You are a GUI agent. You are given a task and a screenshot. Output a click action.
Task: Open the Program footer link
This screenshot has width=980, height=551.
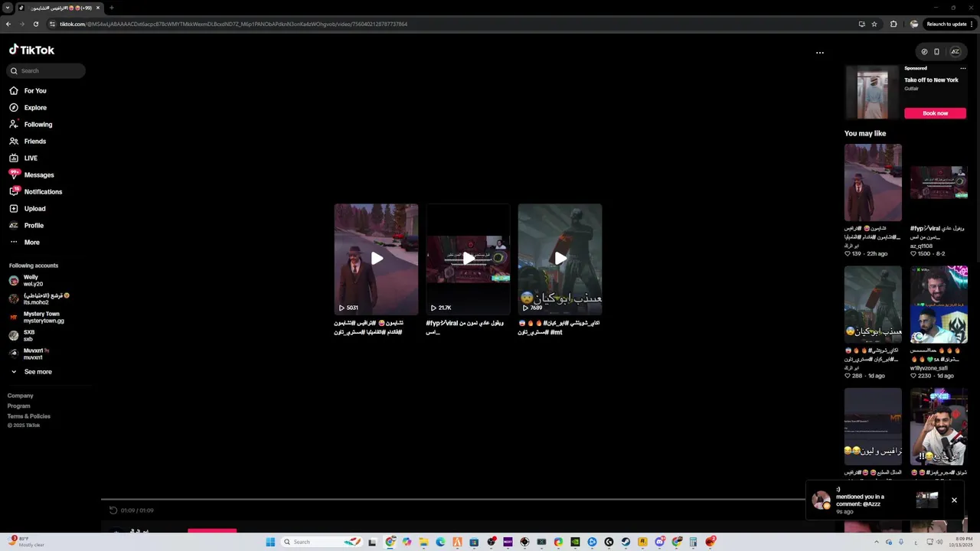[19, 406]
